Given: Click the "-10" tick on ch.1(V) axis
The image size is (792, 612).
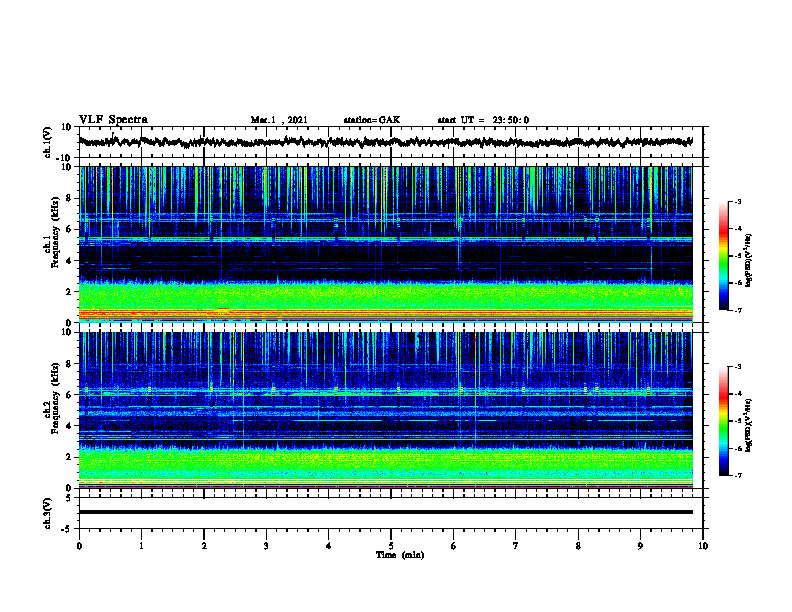Looking at the screenshot, I should tap(65, 158).
